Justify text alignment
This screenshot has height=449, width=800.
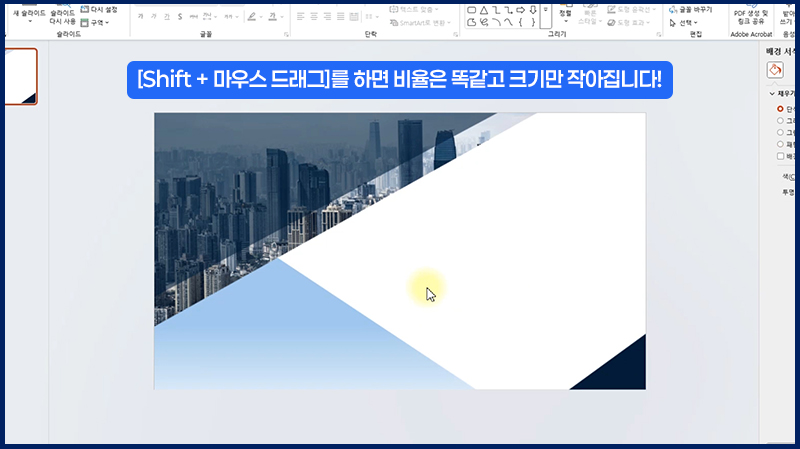click(x=340, y=17)
